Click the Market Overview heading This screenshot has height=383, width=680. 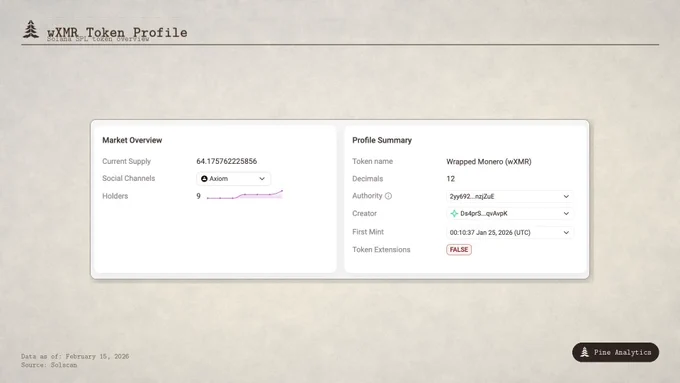click(x=132, y=140)
